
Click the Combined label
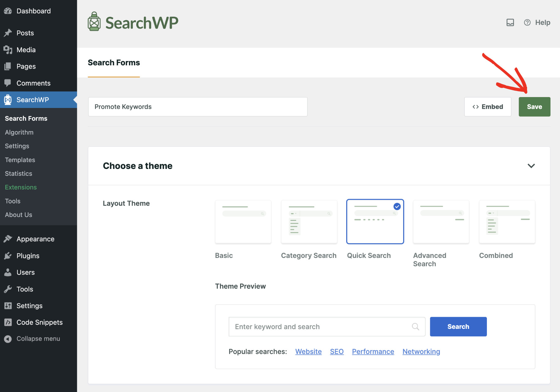tap(496, 255)
